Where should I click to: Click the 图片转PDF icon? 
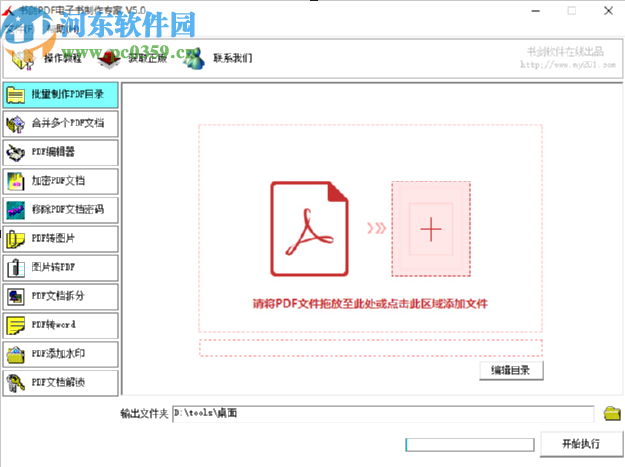16,268
